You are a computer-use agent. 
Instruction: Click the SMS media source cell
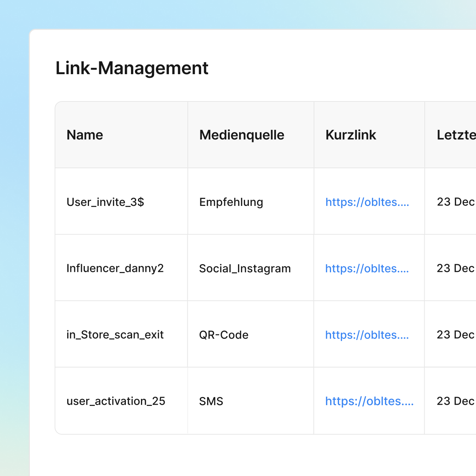coord(211,401)
